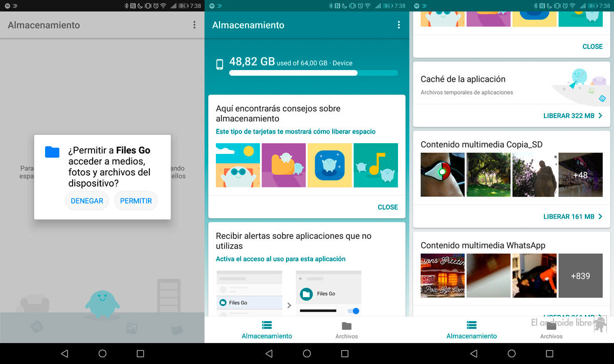
Task: Expand the chevron next to LIBERAR 322 MB
Action: click(x=600, y=116)
